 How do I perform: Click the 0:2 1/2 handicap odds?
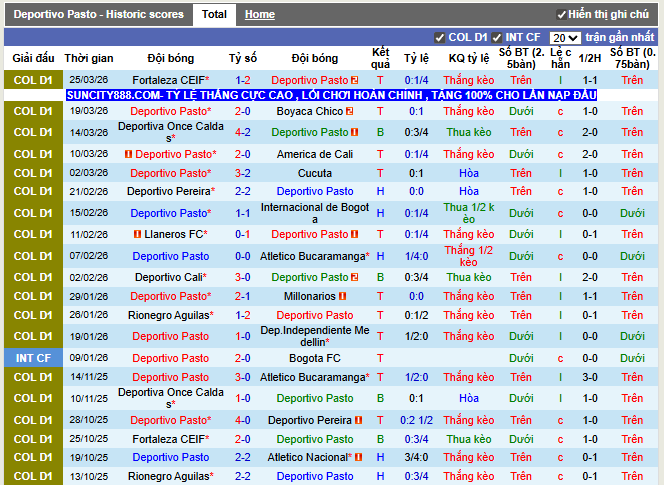pos(416,420)
